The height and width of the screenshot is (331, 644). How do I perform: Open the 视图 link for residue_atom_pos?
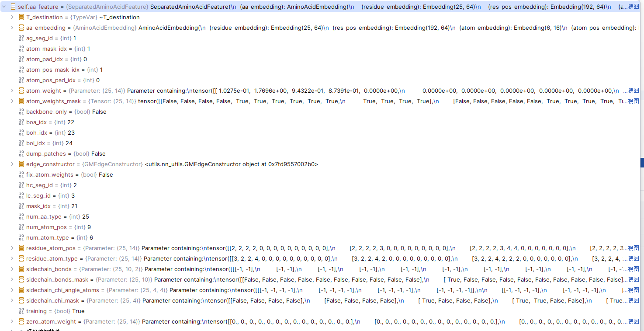pos(634,248)
